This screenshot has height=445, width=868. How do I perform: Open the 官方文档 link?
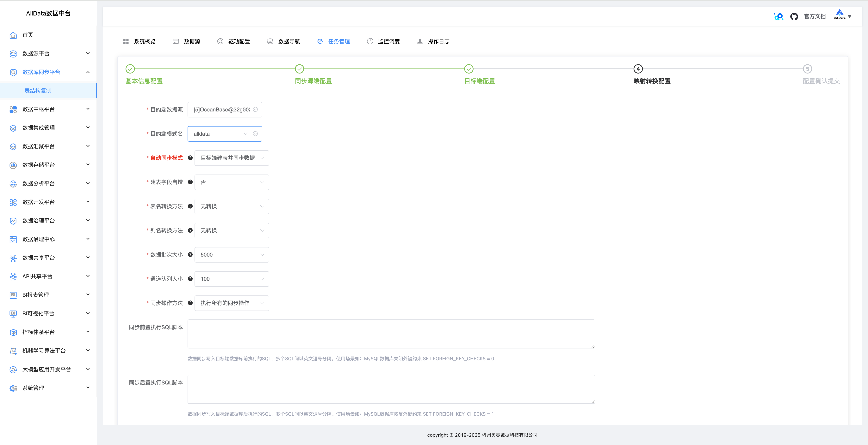point(814,16)
